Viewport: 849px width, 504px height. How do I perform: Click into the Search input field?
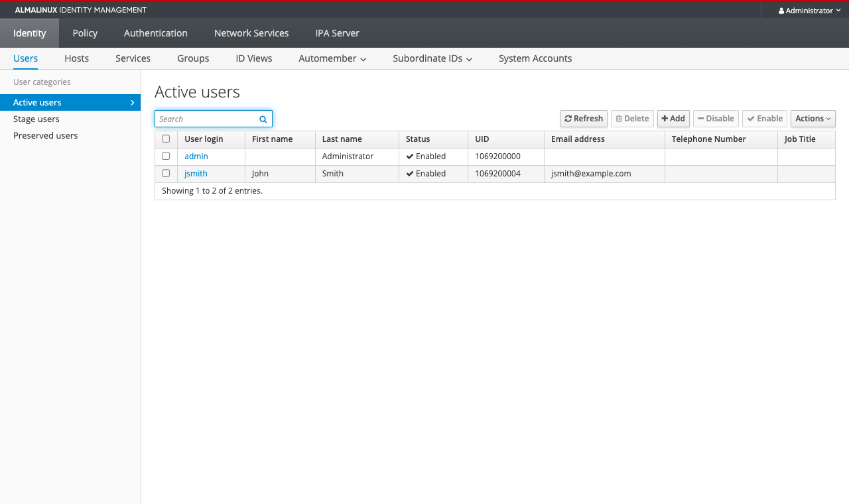pyautogui.click(x=206, y=119)
